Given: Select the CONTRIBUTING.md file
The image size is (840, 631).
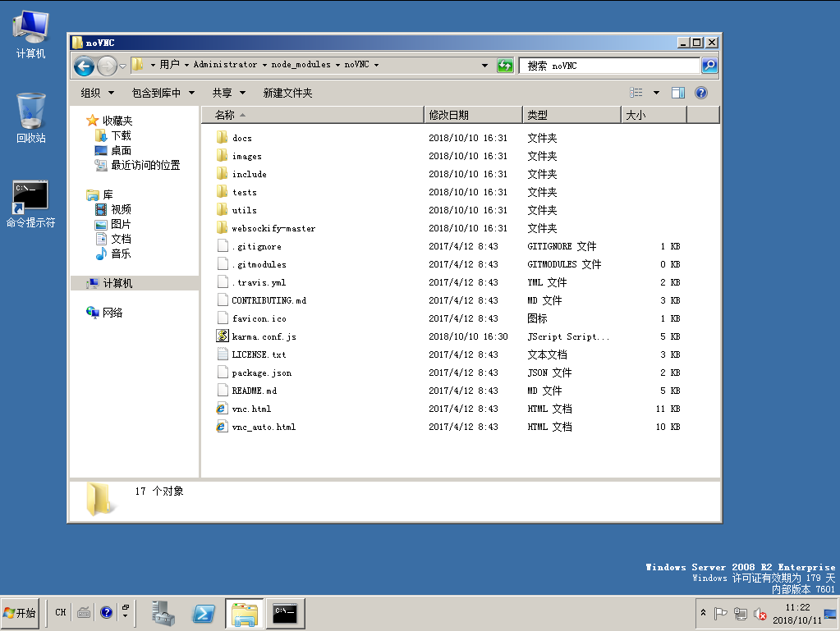Looking at the screenshot, I should [x=269, y=300].
